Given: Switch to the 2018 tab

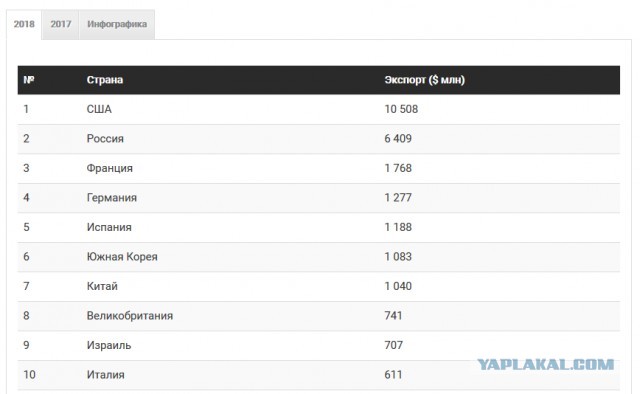Looking at the screenshot, I should (24, 24).
